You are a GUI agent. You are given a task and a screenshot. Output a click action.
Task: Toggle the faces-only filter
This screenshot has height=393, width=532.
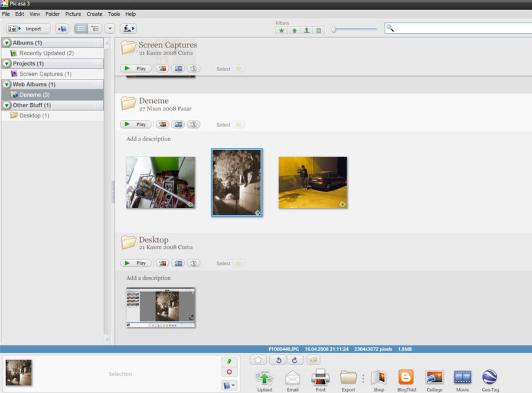[x=307, y=30]
